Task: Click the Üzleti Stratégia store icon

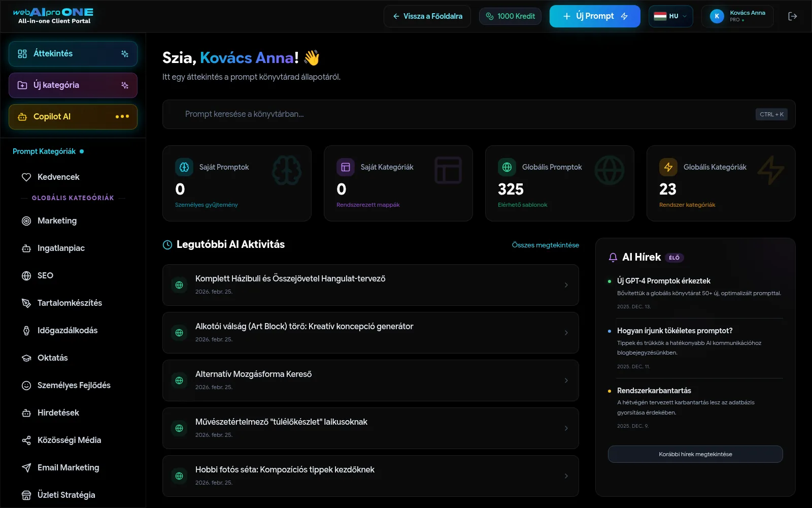Action: click(x=26, y=495)
